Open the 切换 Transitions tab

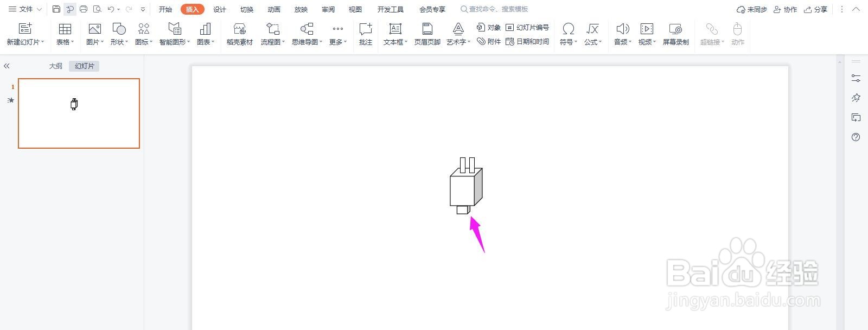point(247,9)
